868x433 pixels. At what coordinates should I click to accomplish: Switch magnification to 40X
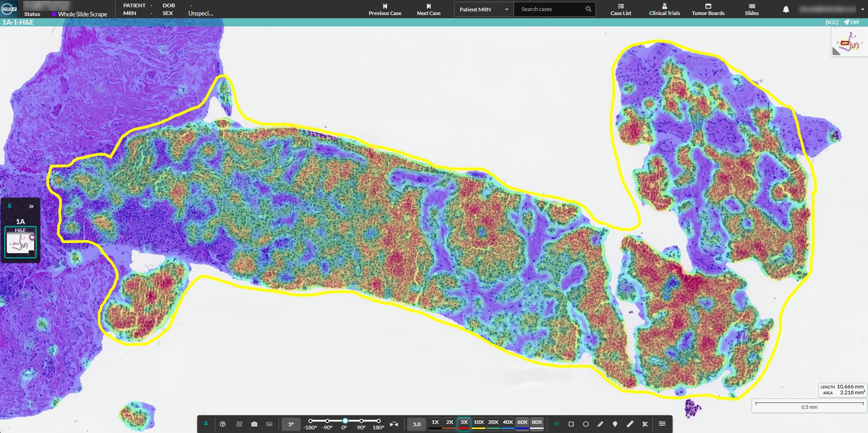click(x=508, y=423)
